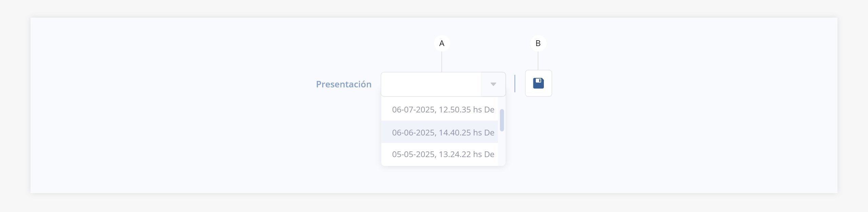Click the connector line under marker A

(442, 62)
